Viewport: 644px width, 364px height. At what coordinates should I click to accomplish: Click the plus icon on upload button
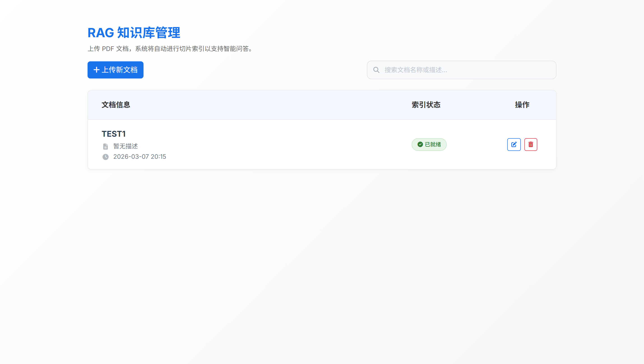[x=97, y=70]
